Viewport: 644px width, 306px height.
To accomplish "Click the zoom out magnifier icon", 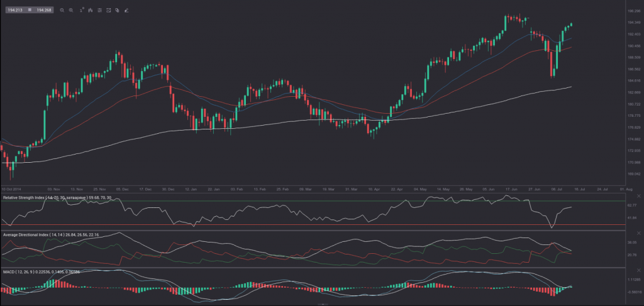I will pos(62,11).
